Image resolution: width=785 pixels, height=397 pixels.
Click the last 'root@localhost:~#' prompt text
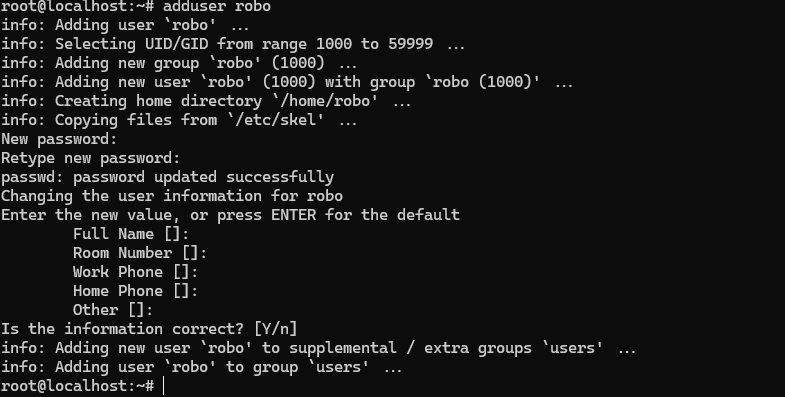(x=78, y=386)
